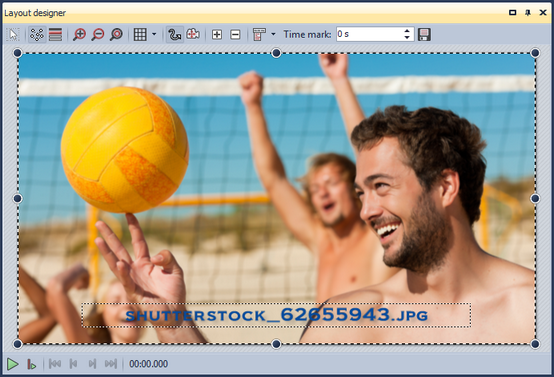Expand the alignment options dropdown arrow
The width and height of the screenshot is (554, 377).
point(273,34)
